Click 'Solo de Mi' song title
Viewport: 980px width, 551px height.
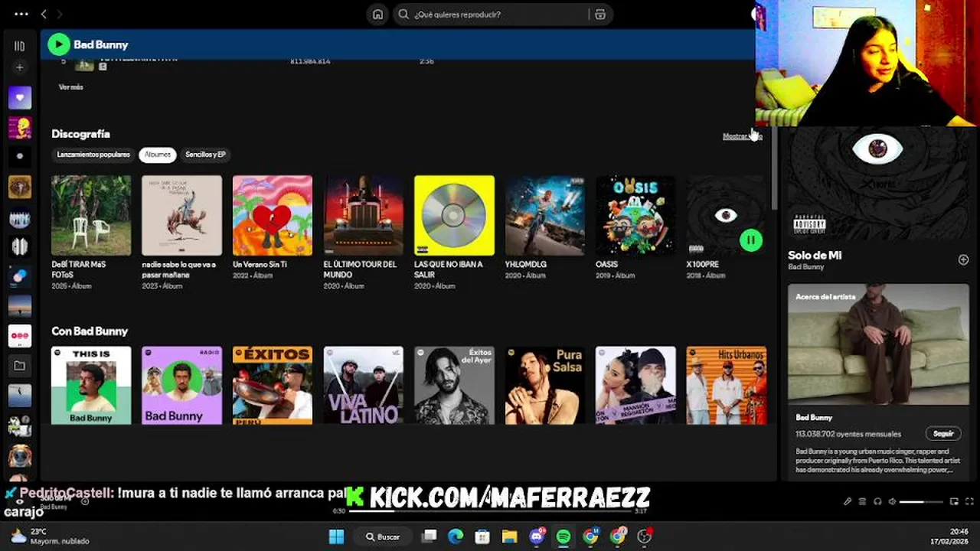click(x=815, y=255)
